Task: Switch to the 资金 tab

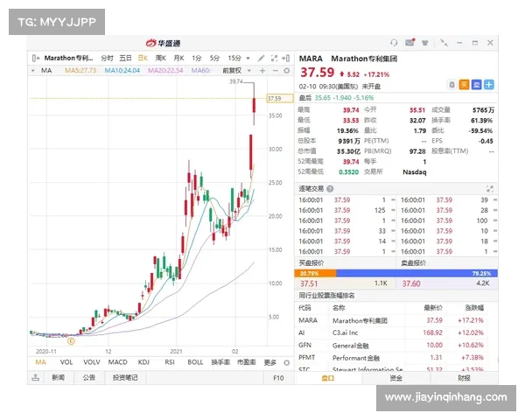Action: tap(396, 378)
